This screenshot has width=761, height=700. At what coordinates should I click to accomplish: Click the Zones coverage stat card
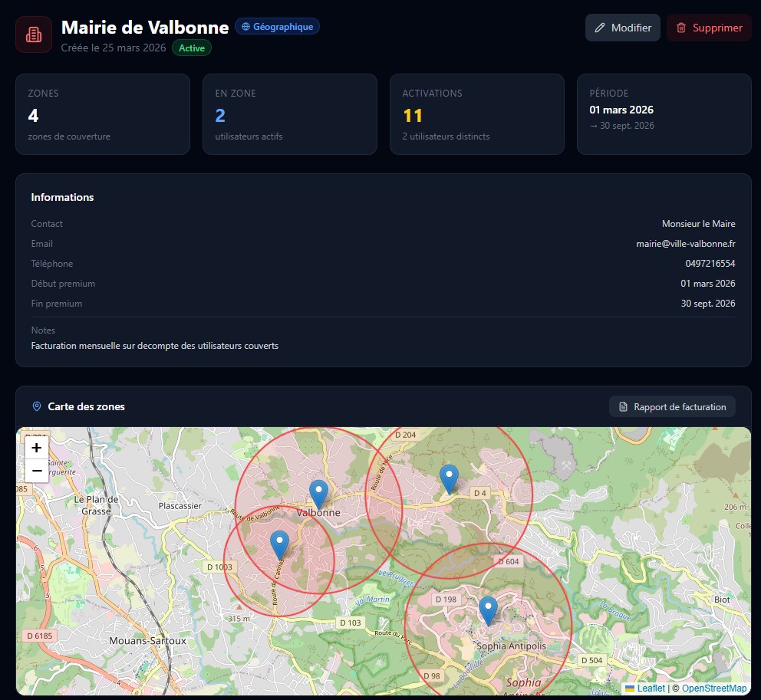(x=103, y=114)
